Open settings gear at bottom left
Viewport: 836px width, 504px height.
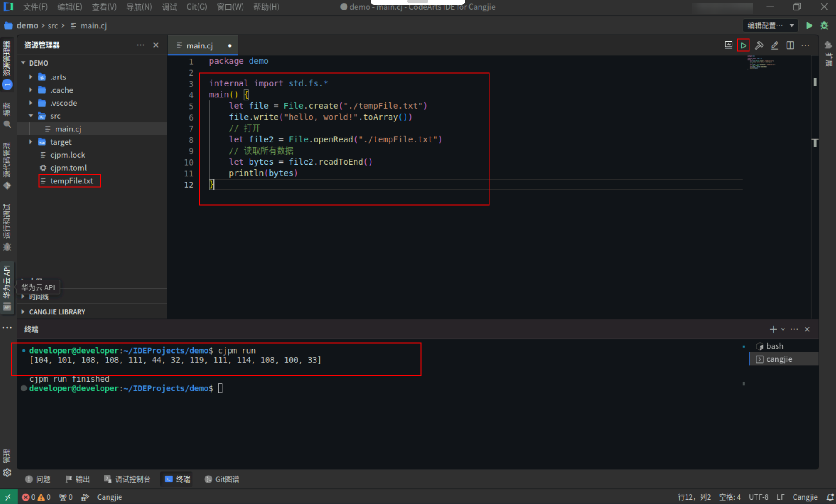7,473
